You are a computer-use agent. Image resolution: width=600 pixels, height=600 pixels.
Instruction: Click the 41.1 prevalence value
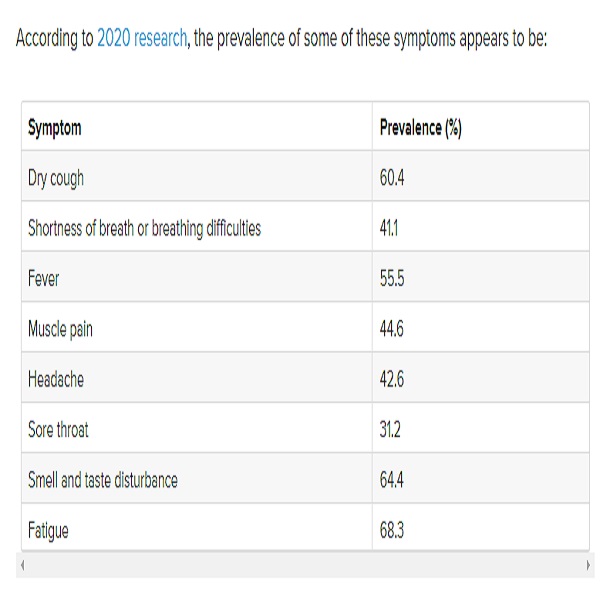click(389, 228)
